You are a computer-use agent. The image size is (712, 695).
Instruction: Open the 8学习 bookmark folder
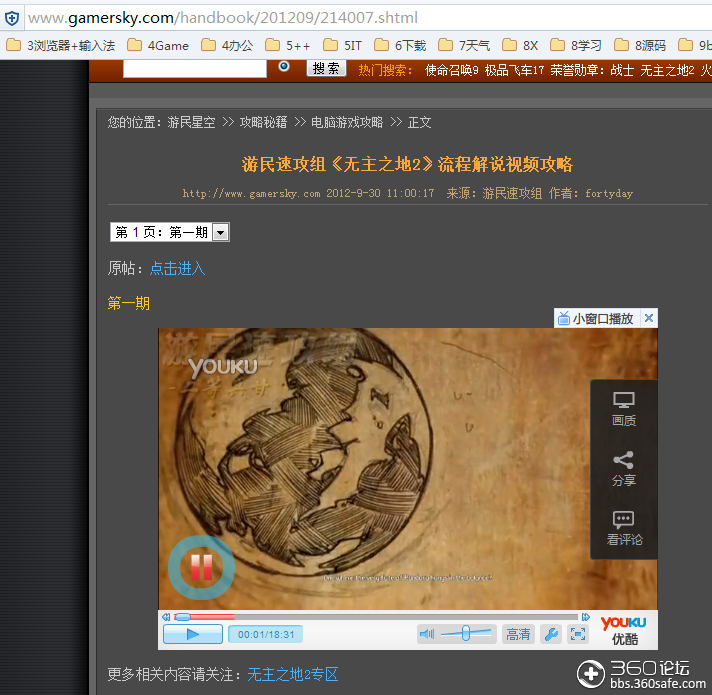pos(575,45)
